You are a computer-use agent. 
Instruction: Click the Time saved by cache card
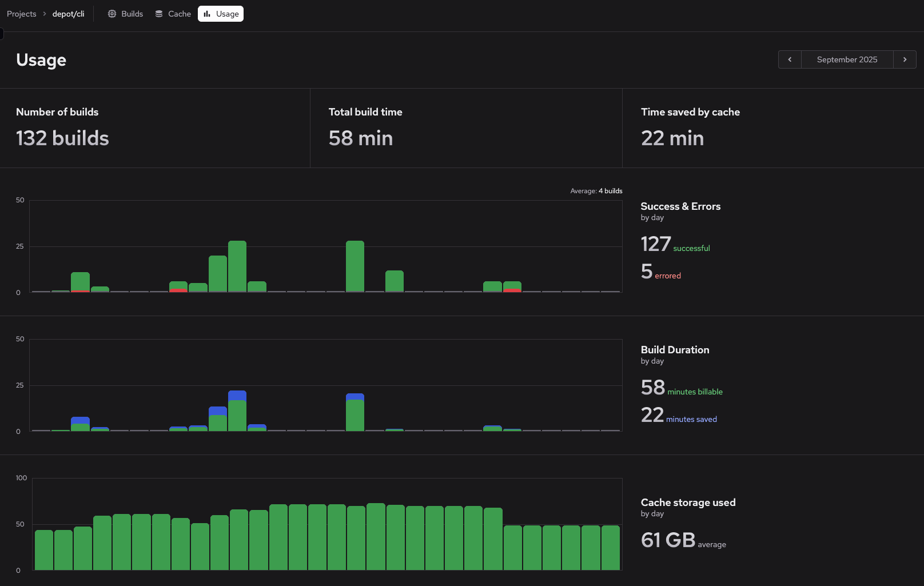(772, 127)
